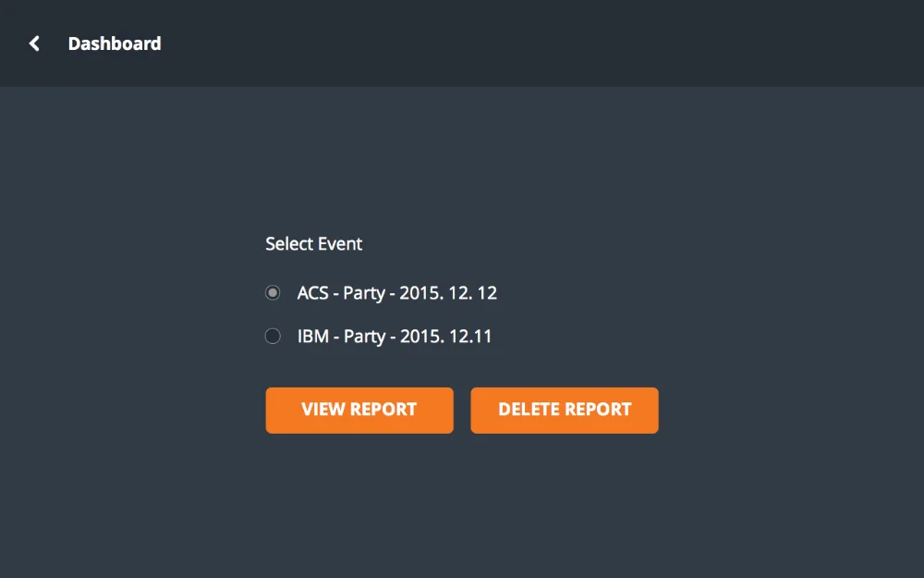Pick the event dated 2015. 12. 12
The height and width of the screenshot is (578, 924).
(397, 293)
